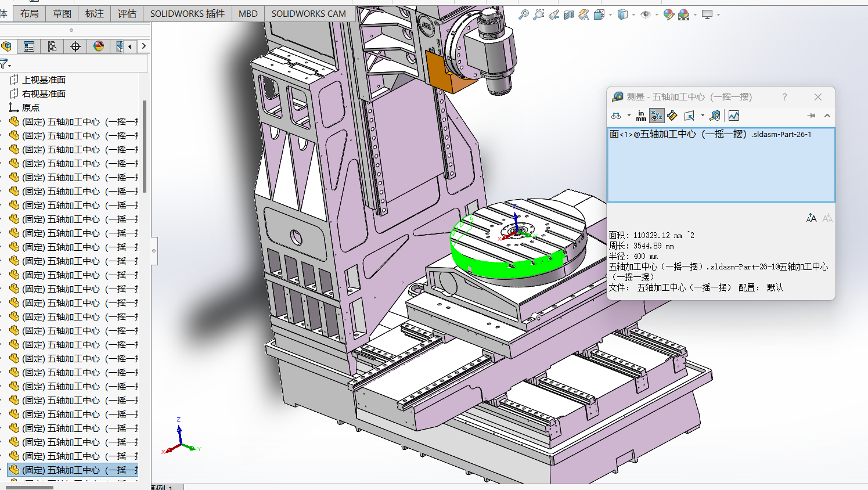The height and width of the screenshot is (490, 868).
Task: Open the Display Style dropdown arrow
Action: tap(633, 15)
